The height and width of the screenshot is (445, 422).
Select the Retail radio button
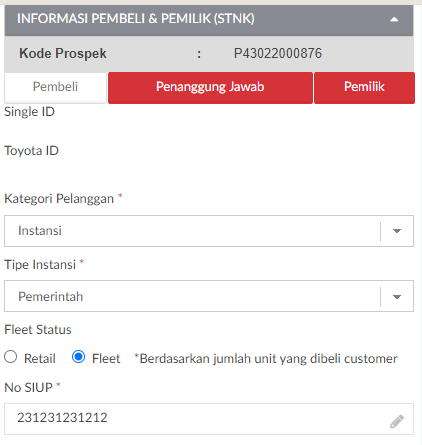coord(11,357)
